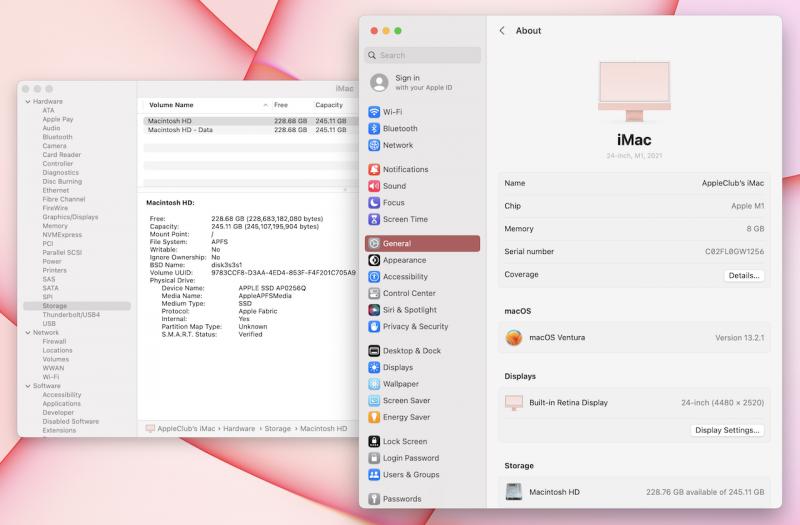Select the Login Password icon
This screenshot has height=525, width=800.
pos(374,458)
